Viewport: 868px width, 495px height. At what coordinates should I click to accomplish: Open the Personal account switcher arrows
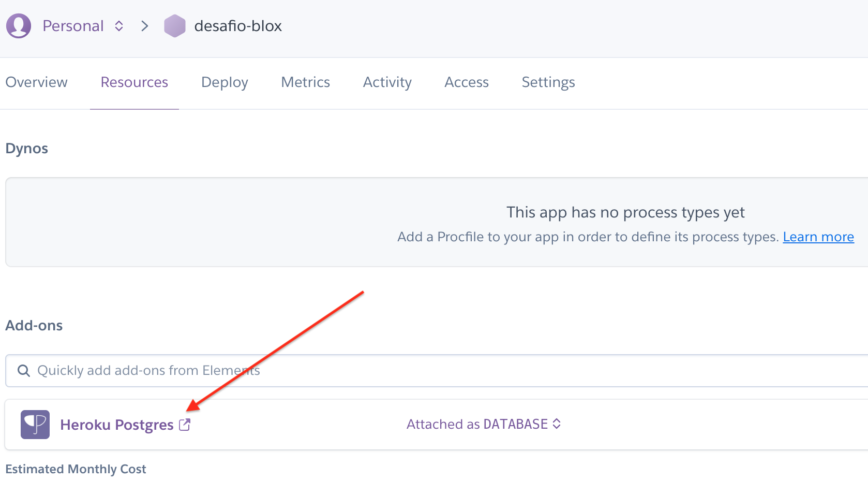pyautogui.click(x=119, y=26)
